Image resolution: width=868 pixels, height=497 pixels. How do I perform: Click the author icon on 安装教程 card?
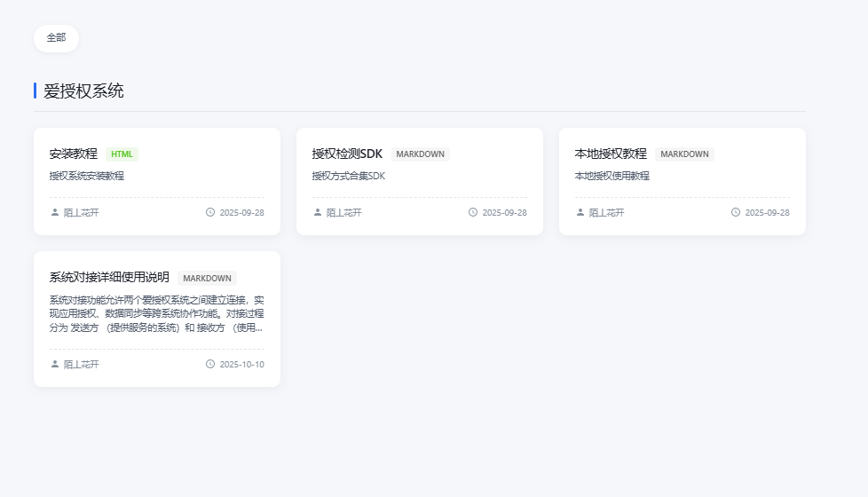tap(55, 213)
